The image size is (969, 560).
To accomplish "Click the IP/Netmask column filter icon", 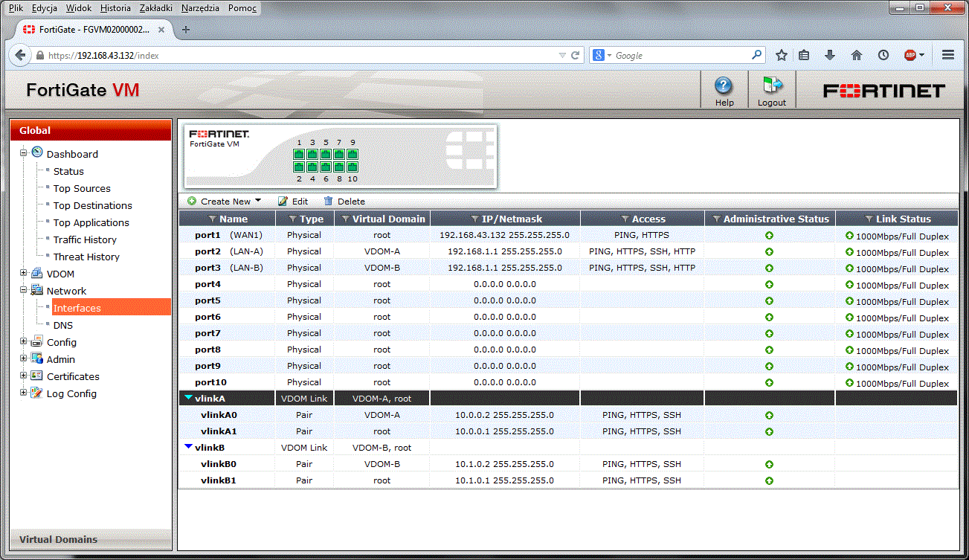I will coord(476,219).
